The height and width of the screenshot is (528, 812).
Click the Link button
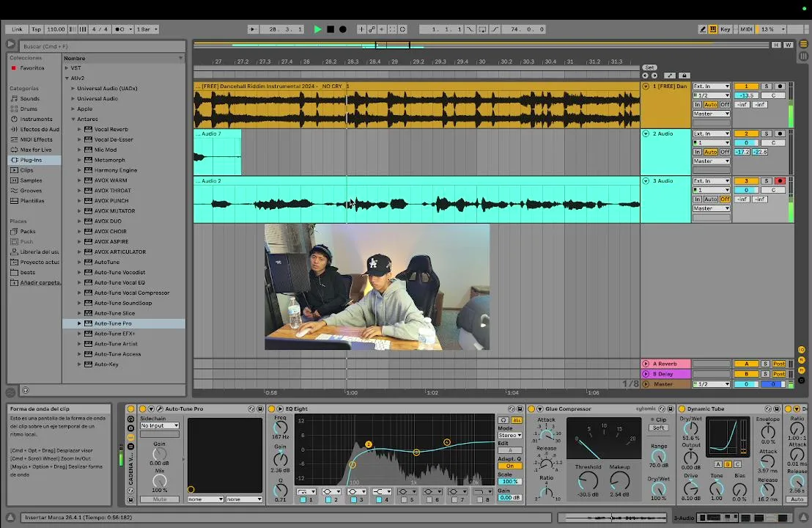[17, 29]
